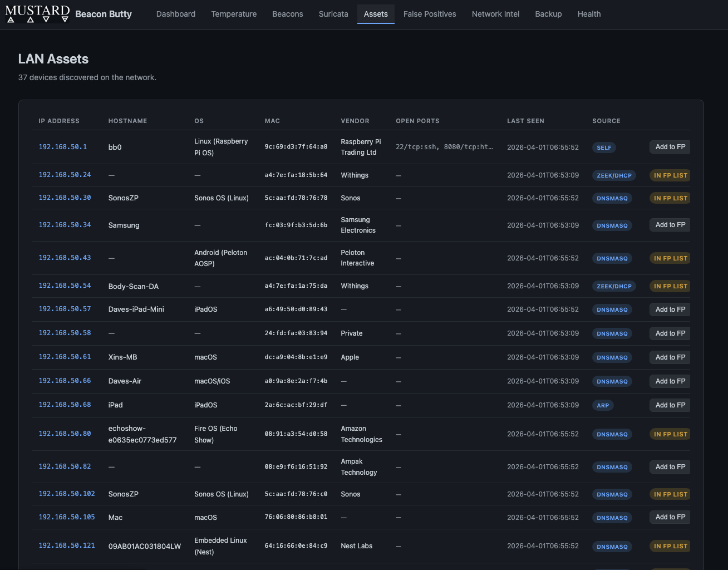Open the 192.168.50.1 asset link
The height and width of the screenshot is (570, 728).
pyautogui.click(x=62, y=147)
